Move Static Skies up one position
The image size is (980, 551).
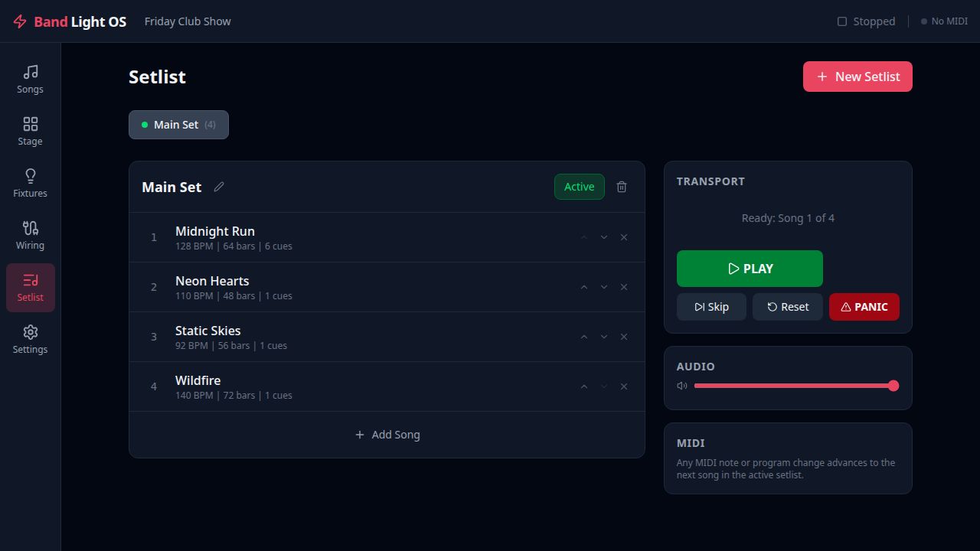(584, 337)
